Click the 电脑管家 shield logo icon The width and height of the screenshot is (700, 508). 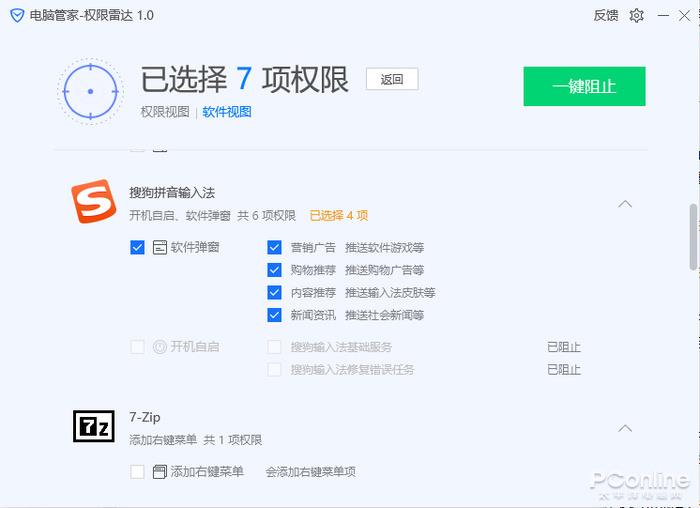click(17, 15)
